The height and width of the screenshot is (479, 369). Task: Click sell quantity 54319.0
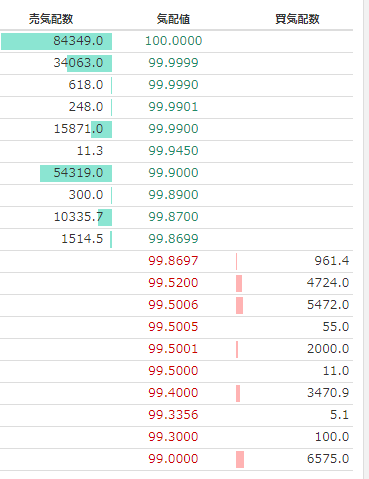(x=78, y=173)
